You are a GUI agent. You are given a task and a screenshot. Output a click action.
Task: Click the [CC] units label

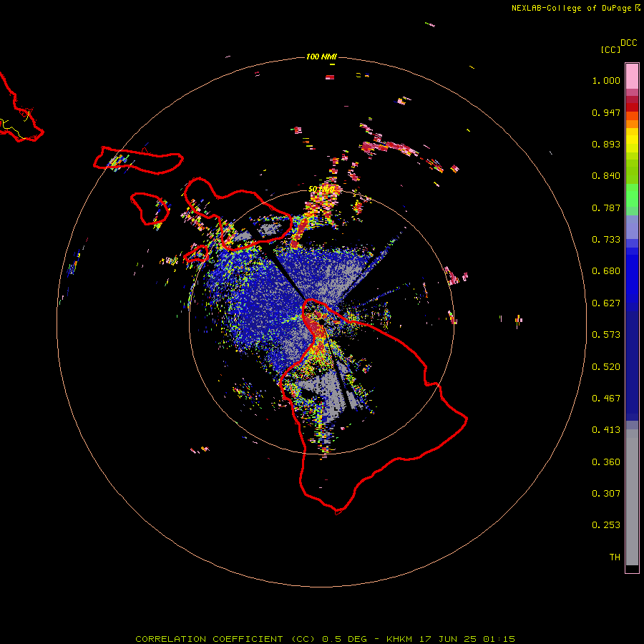[610, 49]
